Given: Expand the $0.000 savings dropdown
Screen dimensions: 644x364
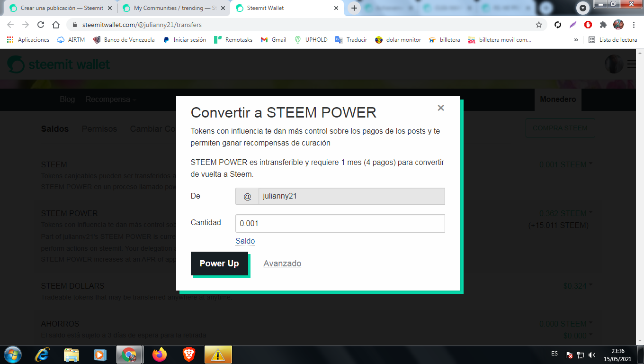Looking at the screenshot, I should (x=578, y=336).
